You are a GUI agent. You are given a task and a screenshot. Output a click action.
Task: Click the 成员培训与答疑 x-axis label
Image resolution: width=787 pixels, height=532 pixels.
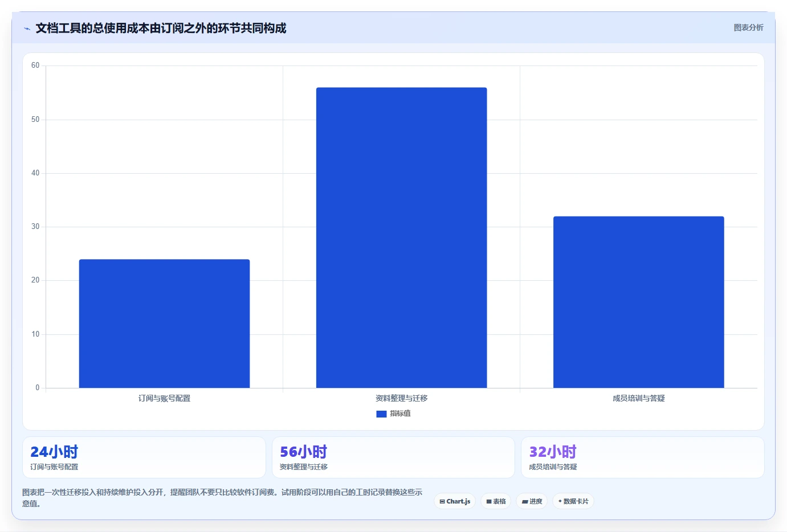click(638, 398)
